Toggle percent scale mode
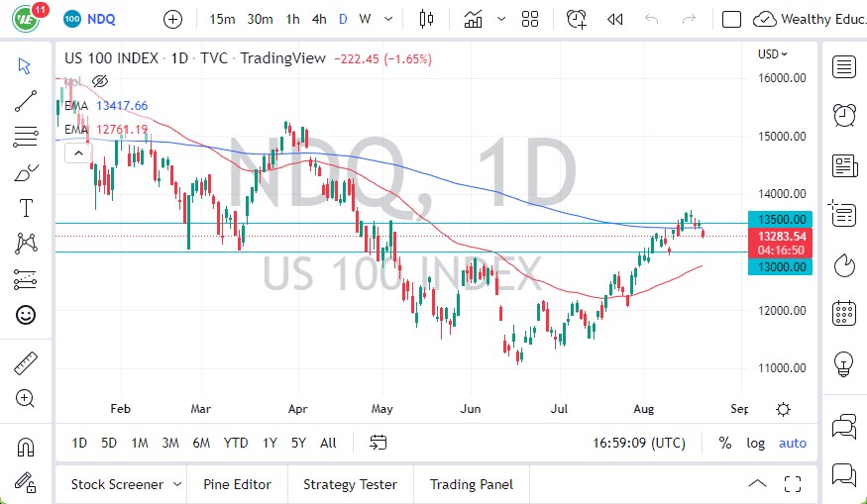Image resolution: width=867 pixels, height=504 pixels. 725,443
